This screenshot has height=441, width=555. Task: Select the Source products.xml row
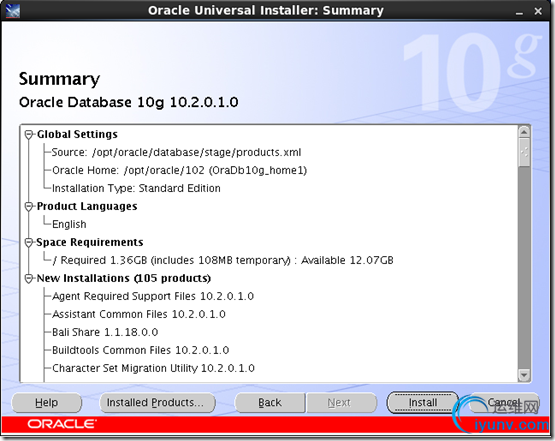(x=176, y=153)
